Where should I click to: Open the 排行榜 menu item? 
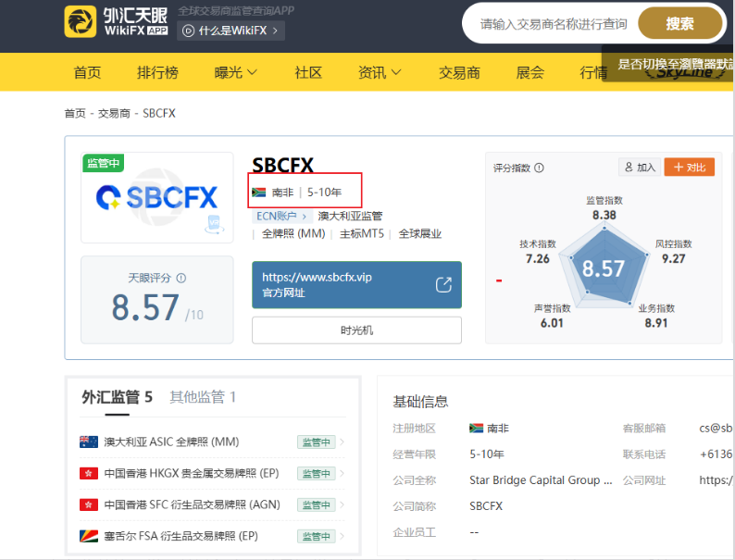point(157,72)
